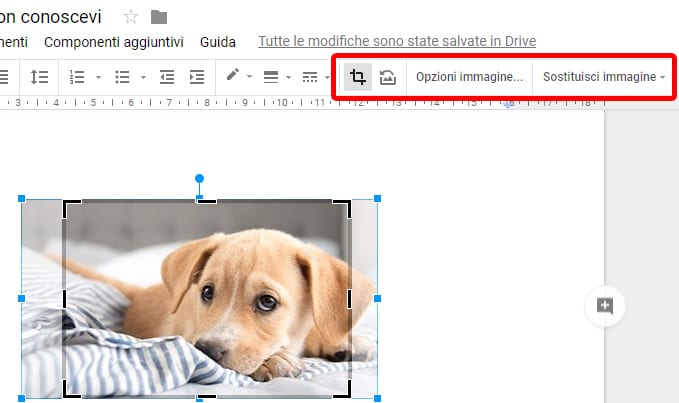Open the border dash style tool
This screenshot has width=679, height=403.
[310, 77]
